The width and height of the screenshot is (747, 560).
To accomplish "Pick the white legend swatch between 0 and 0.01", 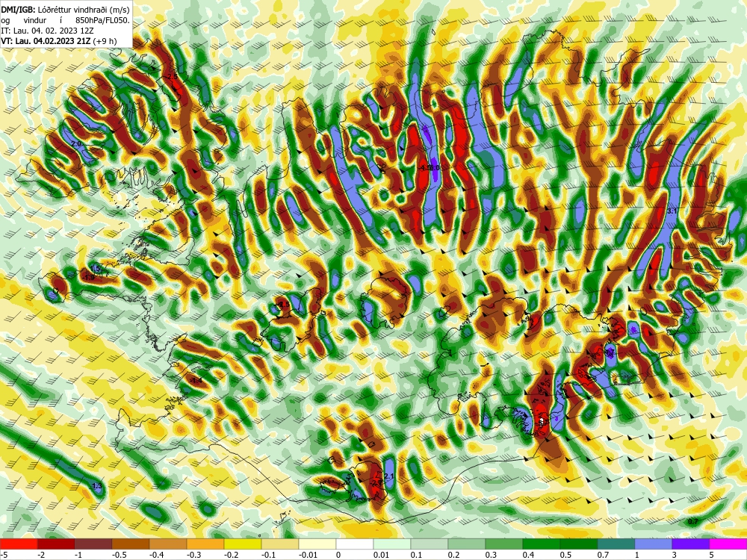I will 355,544.
